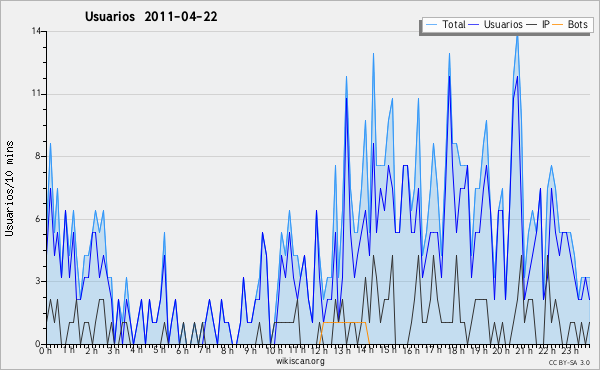This screenshot has height=370, width=600.
Task: Click the y-axis value 6
Action: pyautogui.click(x=39, y=219)
